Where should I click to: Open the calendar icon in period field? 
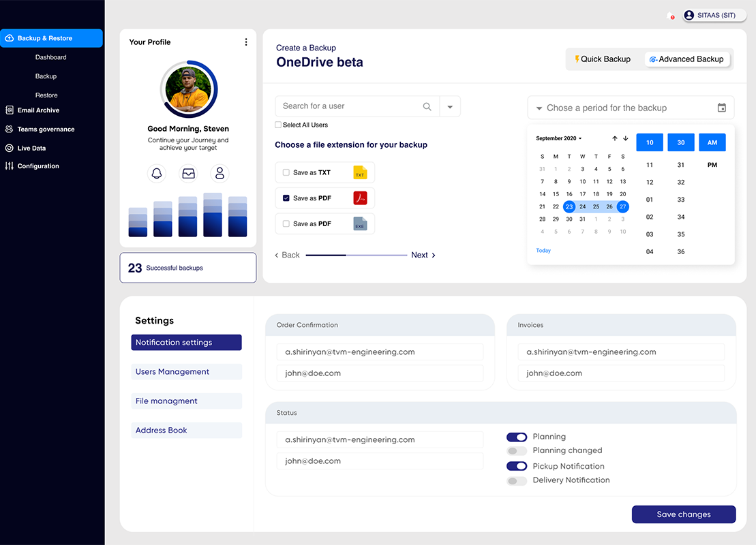[721, 108]
